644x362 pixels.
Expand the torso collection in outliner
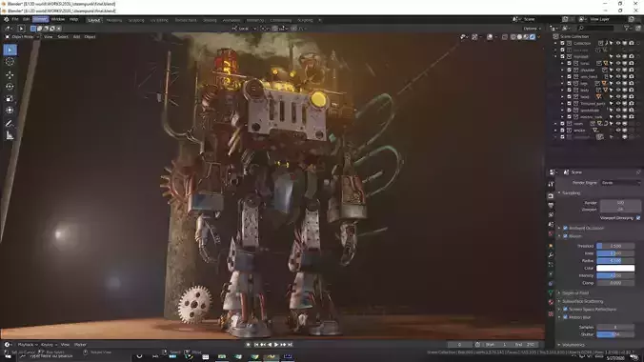[x=562, y=63]
